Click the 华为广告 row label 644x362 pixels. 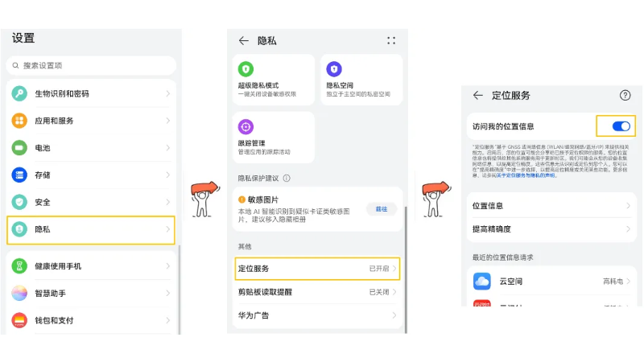click(x=254, y=315)
